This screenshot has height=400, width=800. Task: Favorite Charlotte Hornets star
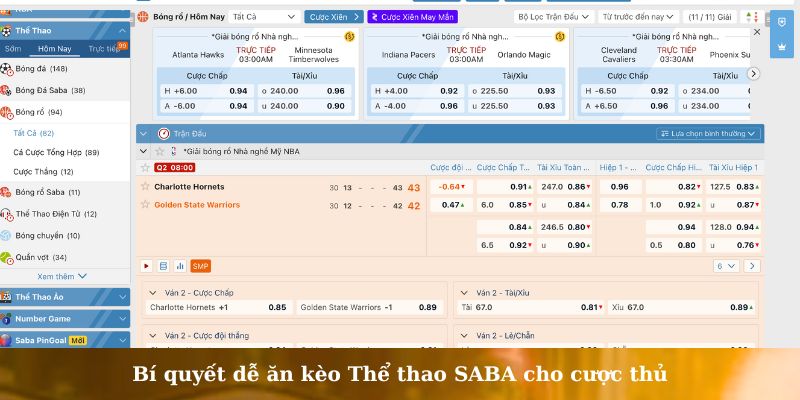145,186
